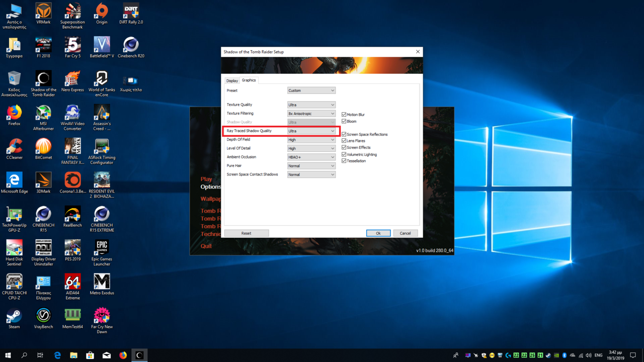Expand the Texture Quality dropdown
The width and height of the screenshot is (644, 362).
coord(311,105)
